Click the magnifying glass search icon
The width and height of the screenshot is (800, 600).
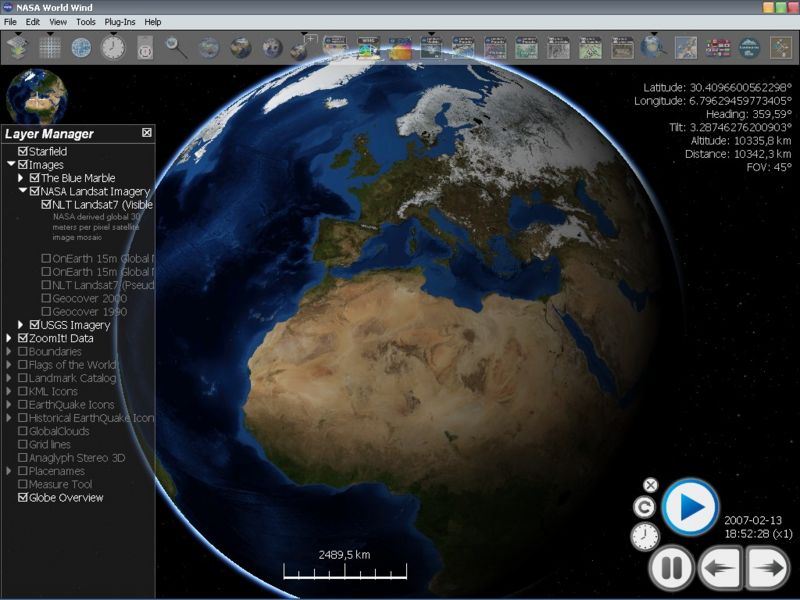click(177, 47)
